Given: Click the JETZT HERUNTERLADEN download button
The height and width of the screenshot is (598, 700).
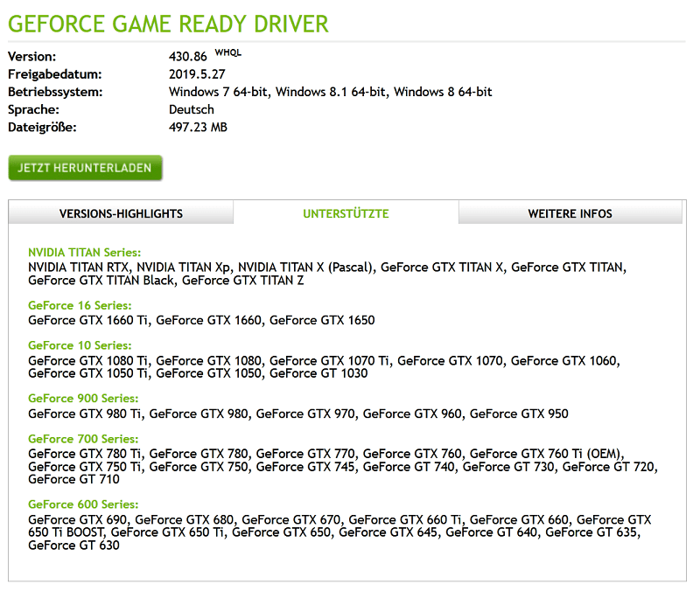Looking at the screenshot, I should coord(85,168).
